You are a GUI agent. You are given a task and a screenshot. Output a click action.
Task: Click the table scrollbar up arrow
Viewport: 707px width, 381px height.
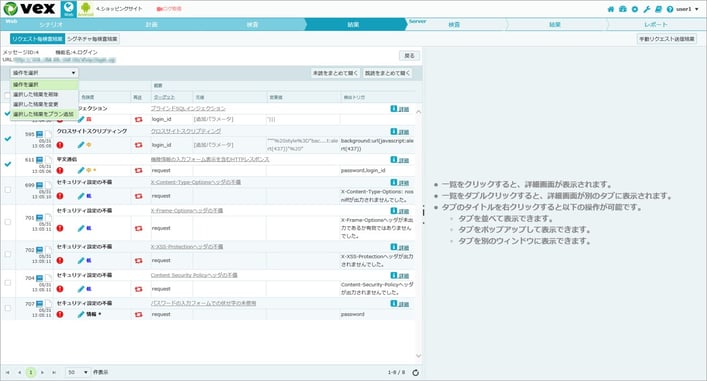(x=418, y=111)
